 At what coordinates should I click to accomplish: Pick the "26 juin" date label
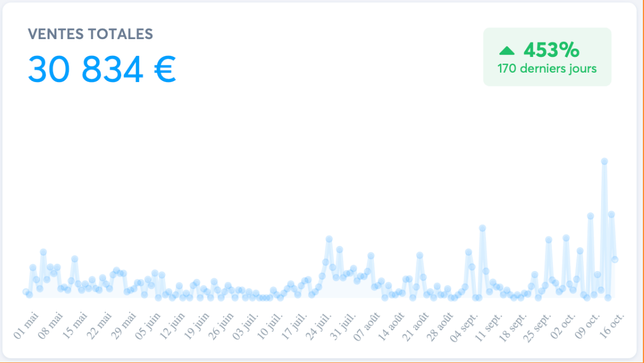[221, 326]
